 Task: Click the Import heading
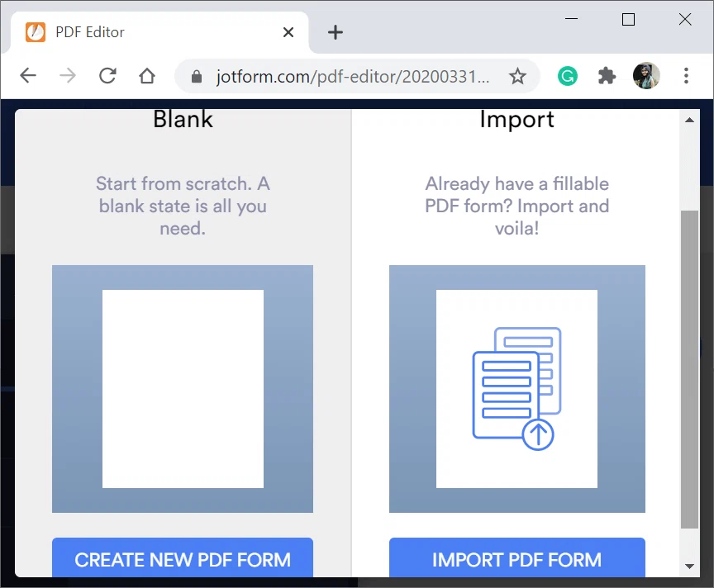[x=516, y=120]
